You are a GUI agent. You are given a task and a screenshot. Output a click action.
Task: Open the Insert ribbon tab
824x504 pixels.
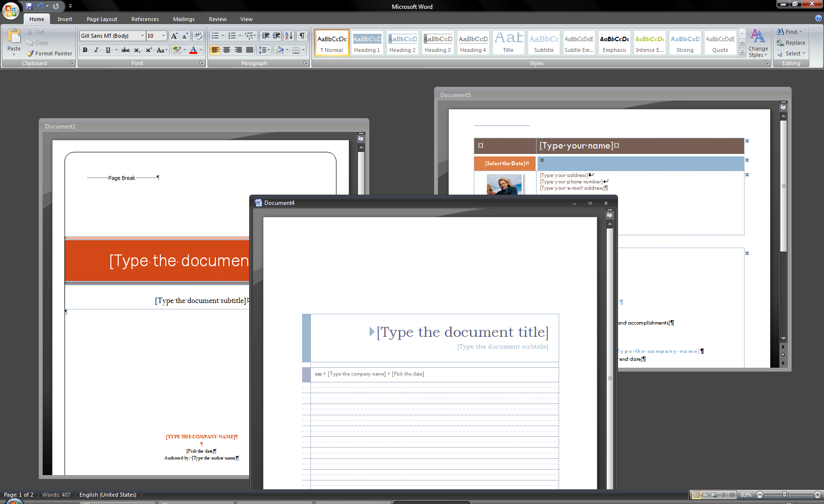tap(65, 19)
